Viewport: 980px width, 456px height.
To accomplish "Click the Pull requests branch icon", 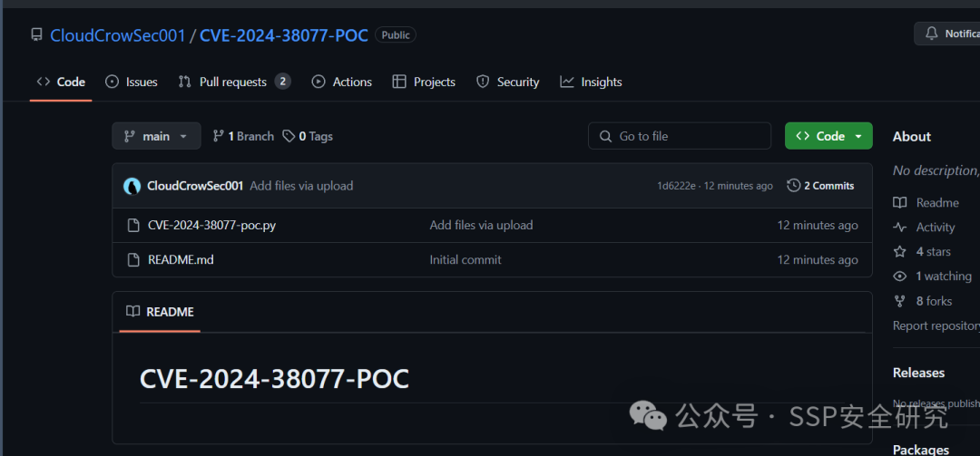I will point(185,82).
